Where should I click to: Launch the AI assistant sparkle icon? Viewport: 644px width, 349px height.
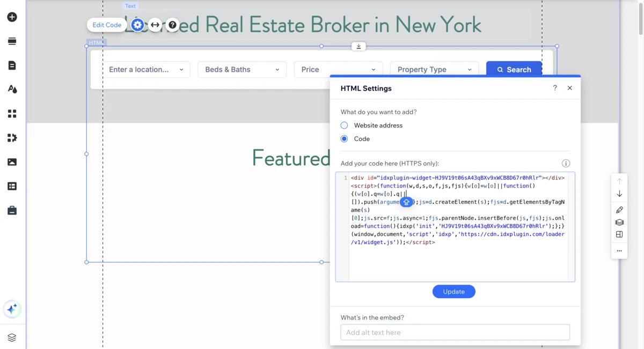tap(12, 309)
